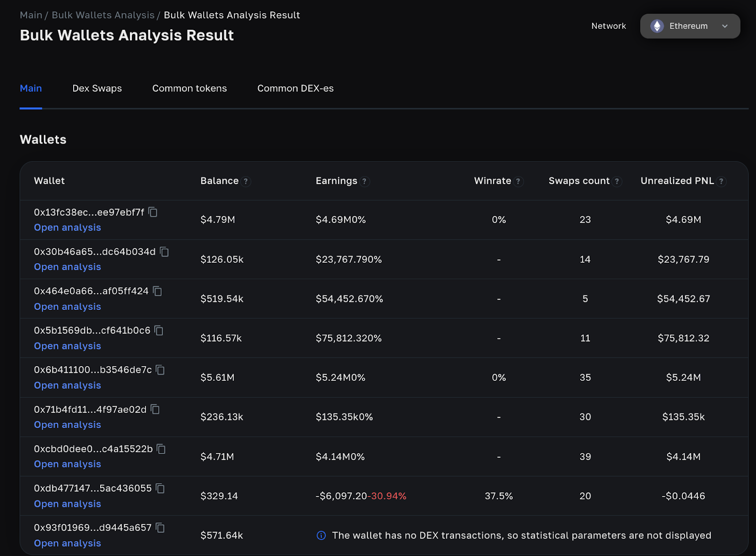This screenshot has height=556, width=756.
Task: Click the info icon for no DEX transactions
Action: (x=321, y=535)
